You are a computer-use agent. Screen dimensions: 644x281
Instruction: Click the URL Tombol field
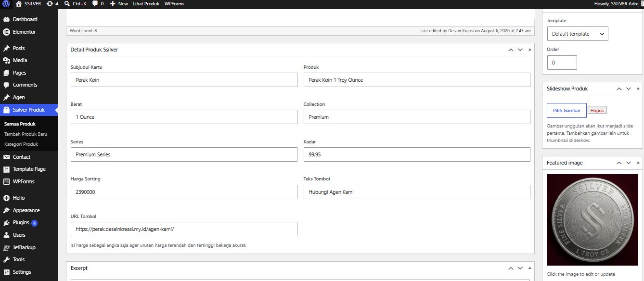[184, 229]
